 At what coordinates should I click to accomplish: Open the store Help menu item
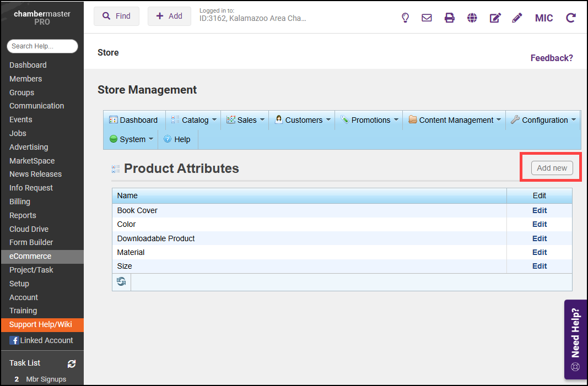click(177, 139)
